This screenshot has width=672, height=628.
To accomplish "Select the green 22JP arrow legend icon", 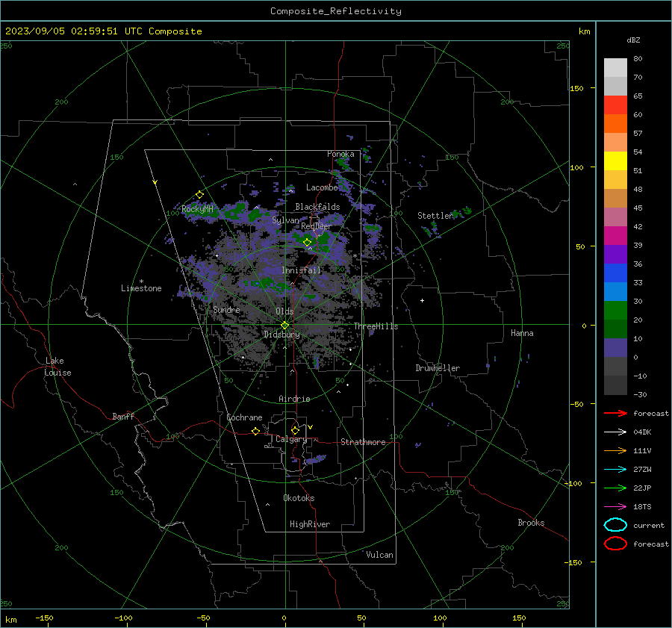I will click(615, 488).
